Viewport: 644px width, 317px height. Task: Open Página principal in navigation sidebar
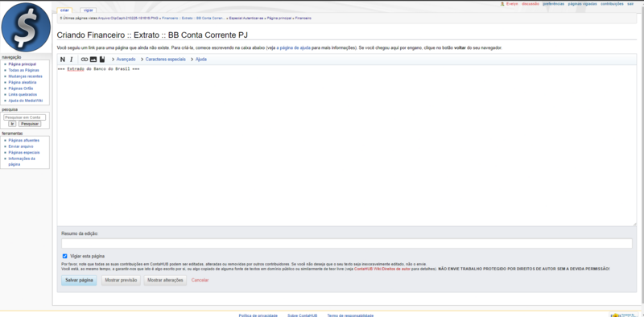(x=23, y=64)
